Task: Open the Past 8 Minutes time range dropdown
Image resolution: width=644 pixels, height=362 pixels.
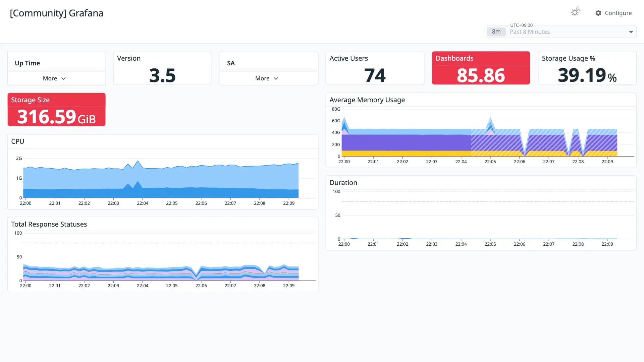Action: [560, 32]
